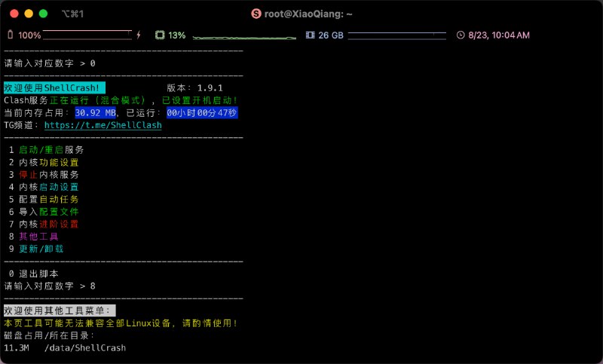The height and width of the screenshot is (364, 603).
Task: Click the battery icon in status bar
Action: [x=11, y=35]
